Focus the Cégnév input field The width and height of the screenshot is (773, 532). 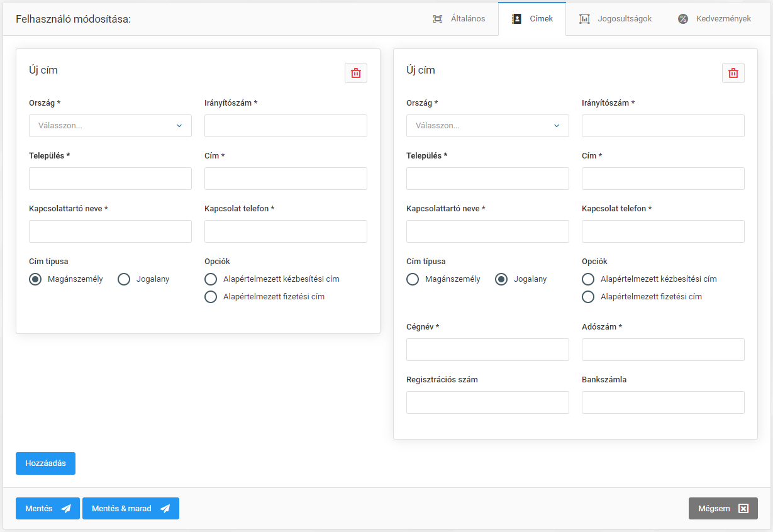point(487,350)
